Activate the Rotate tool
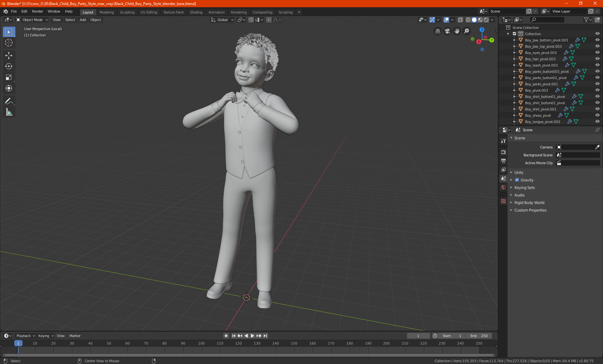Screen dimensions: 603x364 tap(9, 66)
